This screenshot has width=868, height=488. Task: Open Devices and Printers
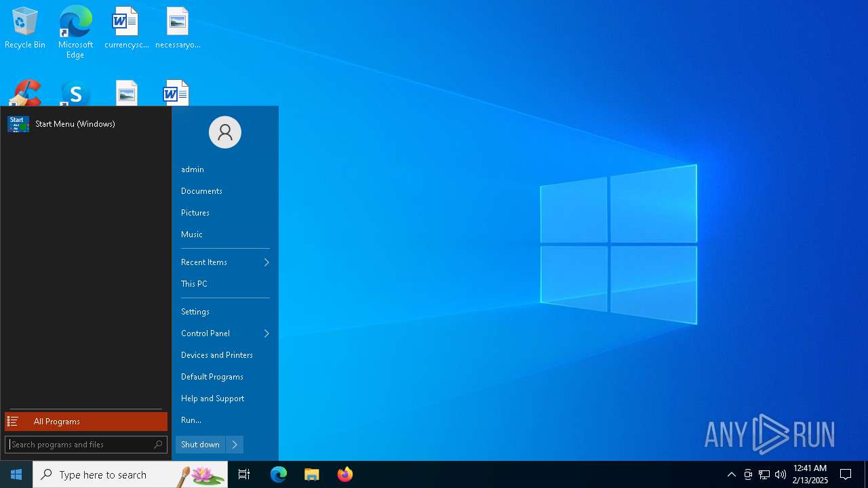pyautogui.click(x=217, y=355)
